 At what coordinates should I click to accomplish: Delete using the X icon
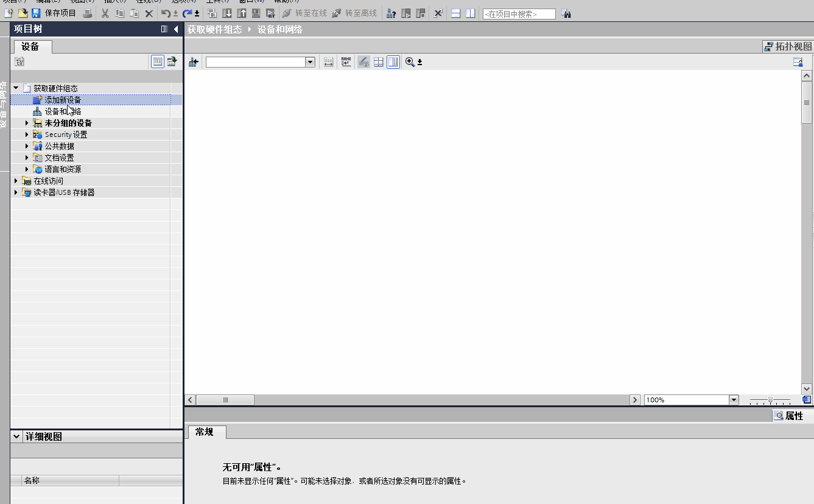pyautogui.click(x=149, y=13)
